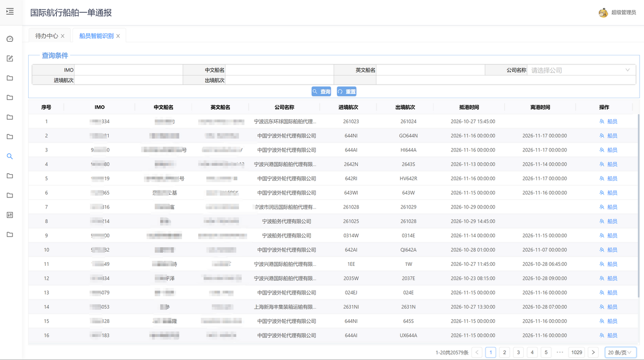Viewport: 644px width, 360px height.
Task: Focus the 中文船名 input field
Action: pyautogui.click(x=279, y=70)
